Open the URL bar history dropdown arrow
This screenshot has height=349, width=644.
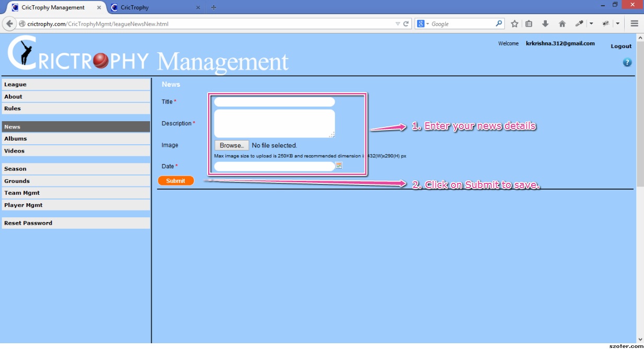coord(397,24)
